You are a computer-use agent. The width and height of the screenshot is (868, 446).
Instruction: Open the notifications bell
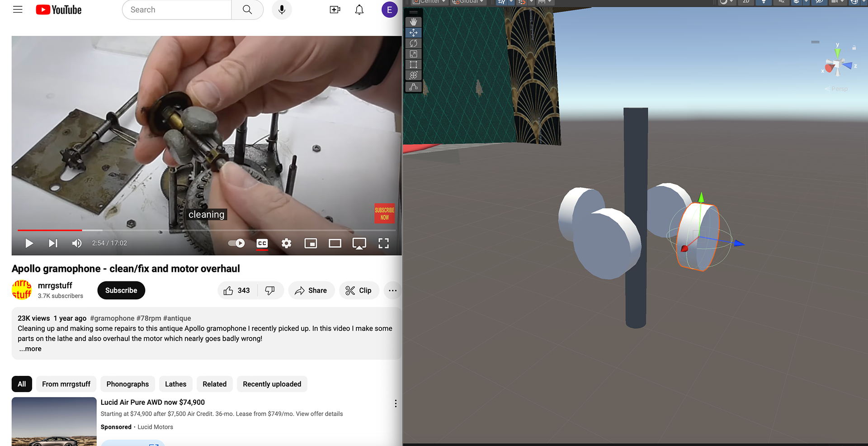tap(359, 9)
